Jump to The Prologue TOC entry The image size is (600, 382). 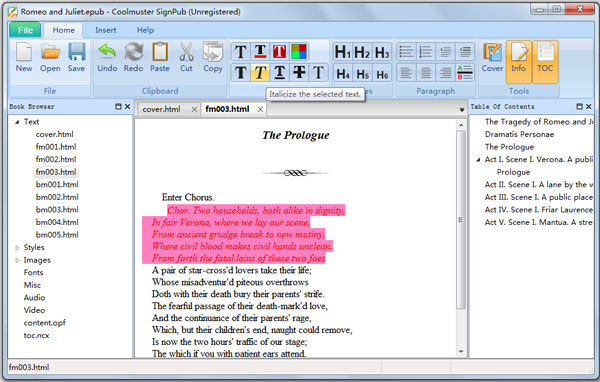(x=509, y=147)
